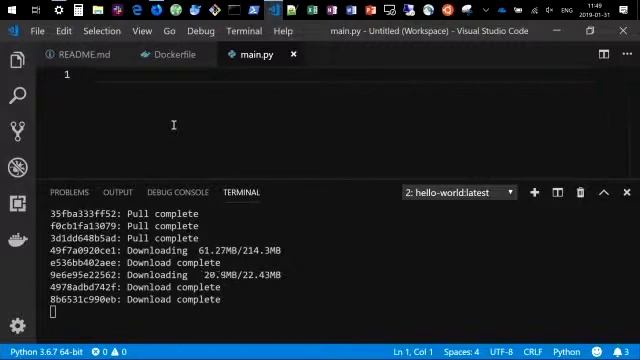
Task: Select the main.py editor tab
Action: tap(257, 54)
